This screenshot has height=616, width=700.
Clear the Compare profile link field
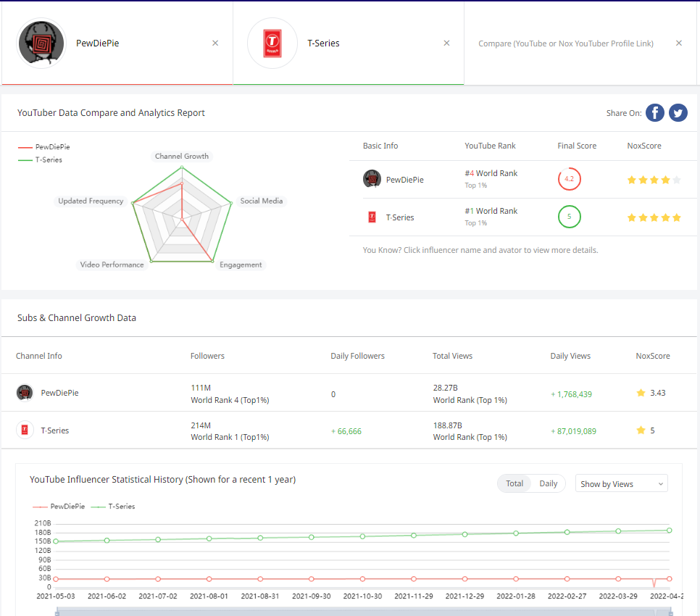pos(678,43)
